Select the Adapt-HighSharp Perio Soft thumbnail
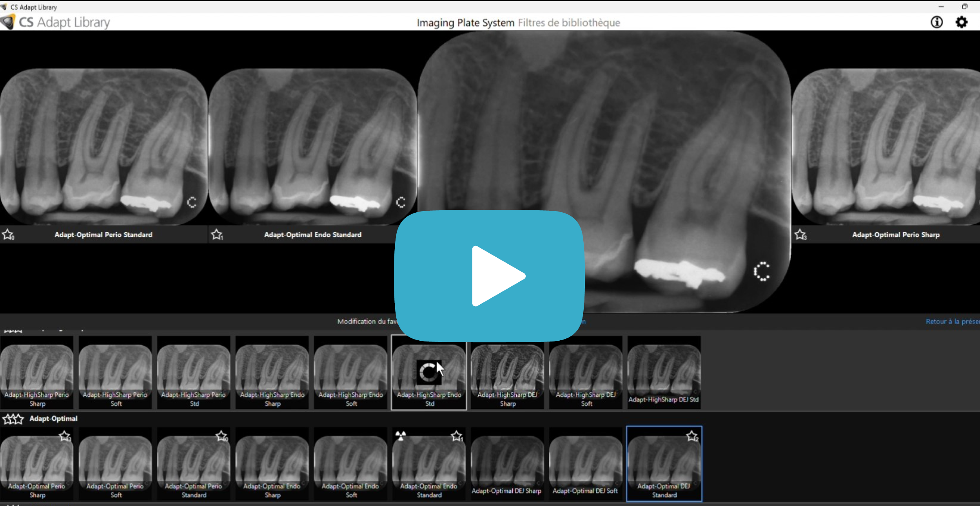 click(x=115, y=372)
